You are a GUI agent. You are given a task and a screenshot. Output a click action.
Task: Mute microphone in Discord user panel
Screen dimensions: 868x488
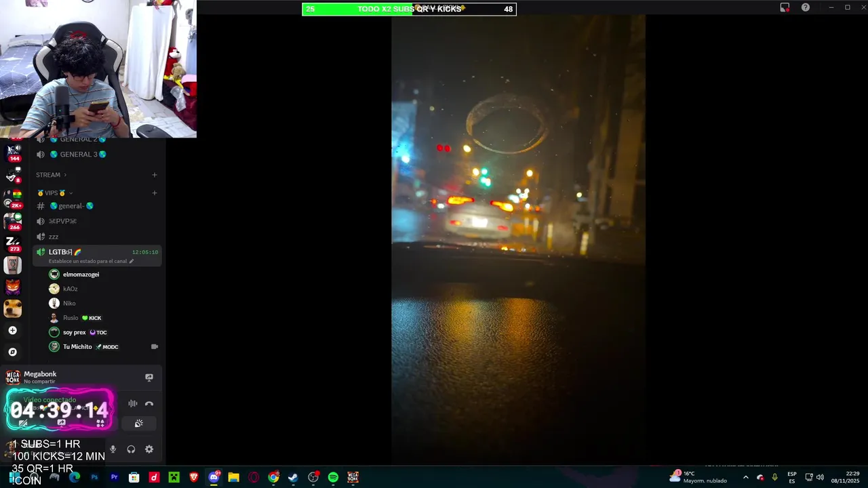click(113, 449)
